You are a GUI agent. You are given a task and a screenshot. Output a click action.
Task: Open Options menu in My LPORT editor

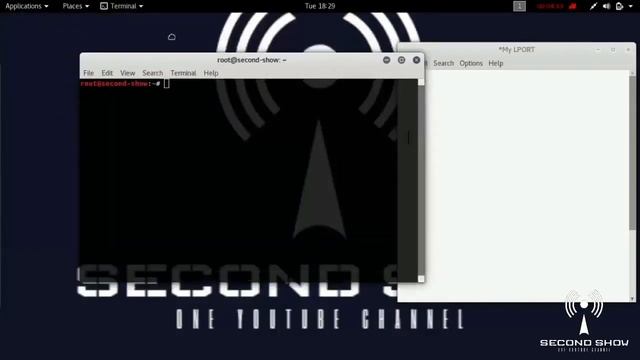pos(471,63)
